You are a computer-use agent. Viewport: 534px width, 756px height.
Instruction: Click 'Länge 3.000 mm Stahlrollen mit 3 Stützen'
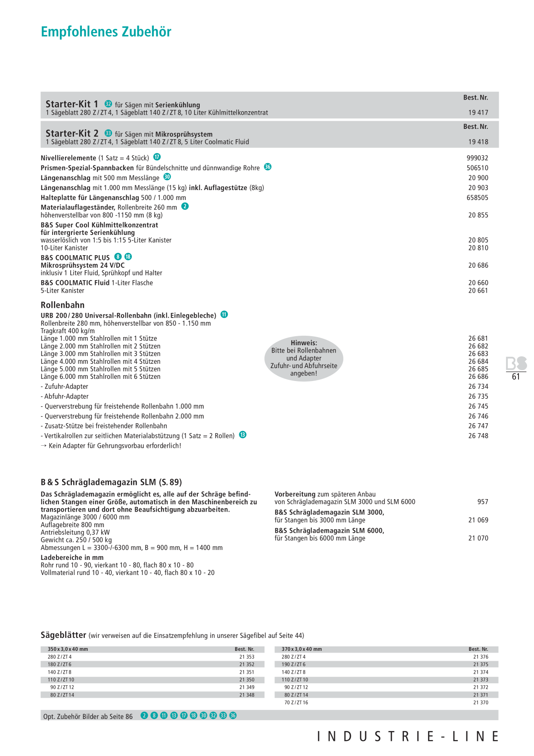coord(100,354)
